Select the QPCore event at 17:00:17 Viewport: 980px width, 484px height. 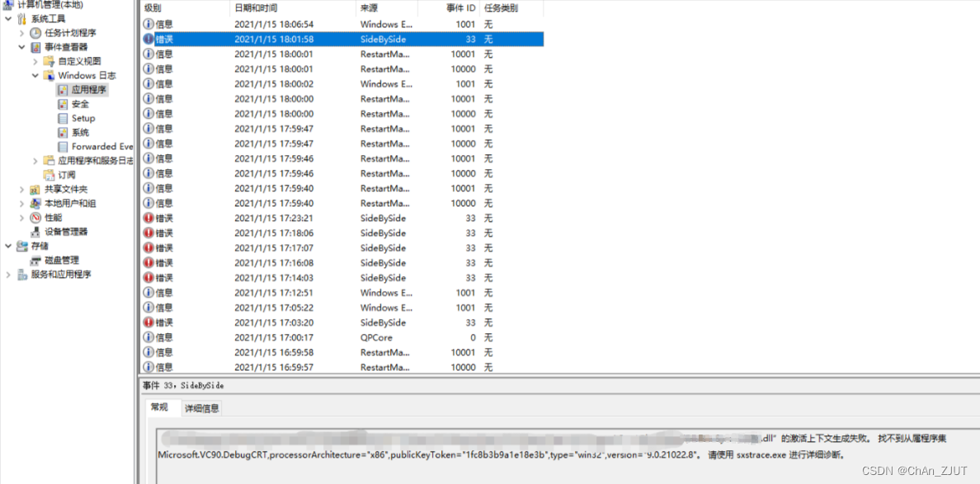tap(342, 337)
